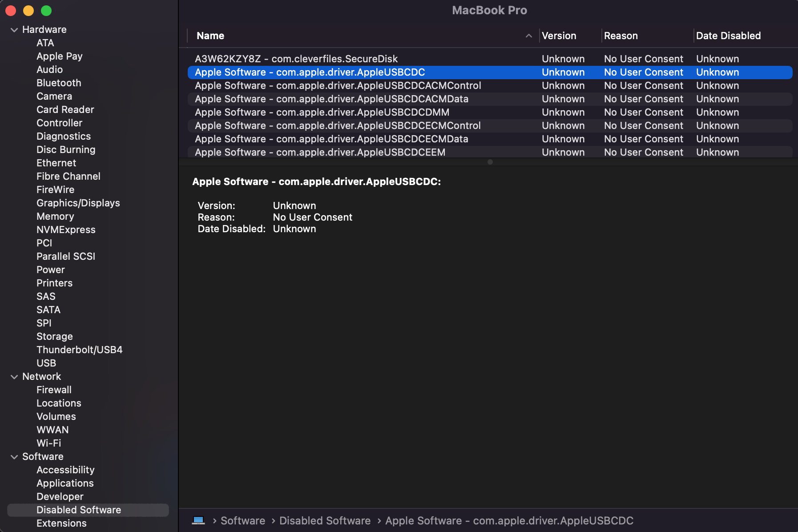This screenshot has height=532, width=798.
Task: Select Locations under Network
Action: tap(59, 403)
